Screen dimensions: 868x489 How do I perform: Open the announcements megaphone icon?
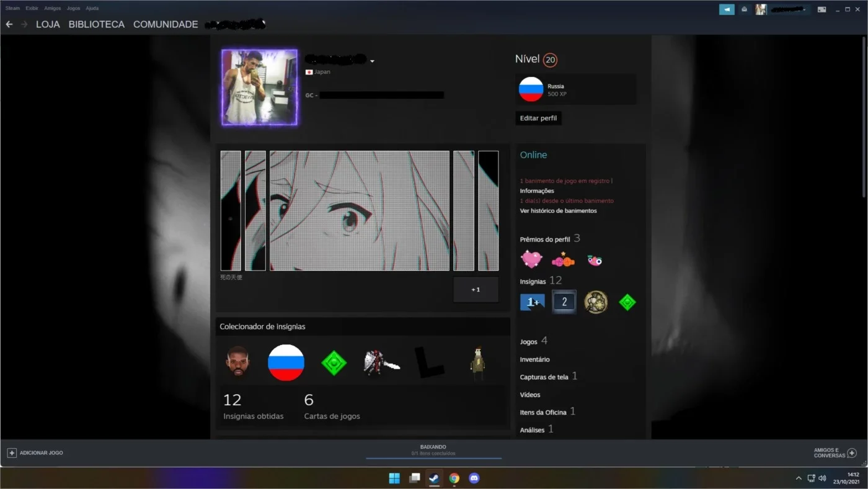pyautogui.click(x=727, y=9)
